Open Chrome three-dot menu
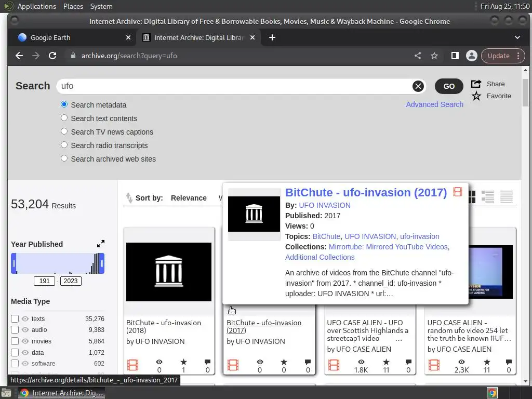 (518, 56)
